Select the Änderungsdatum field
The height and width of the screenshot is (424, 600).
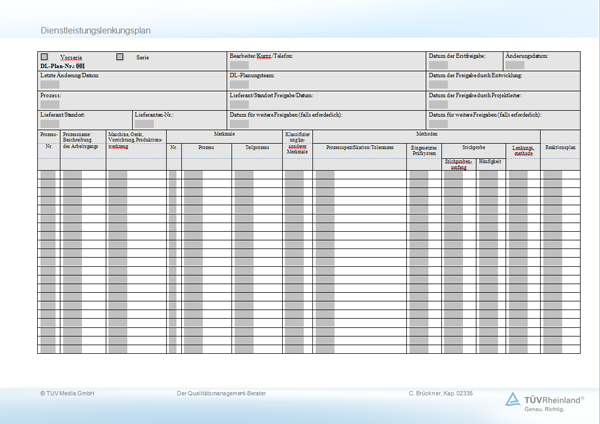(x=515, y=65)
